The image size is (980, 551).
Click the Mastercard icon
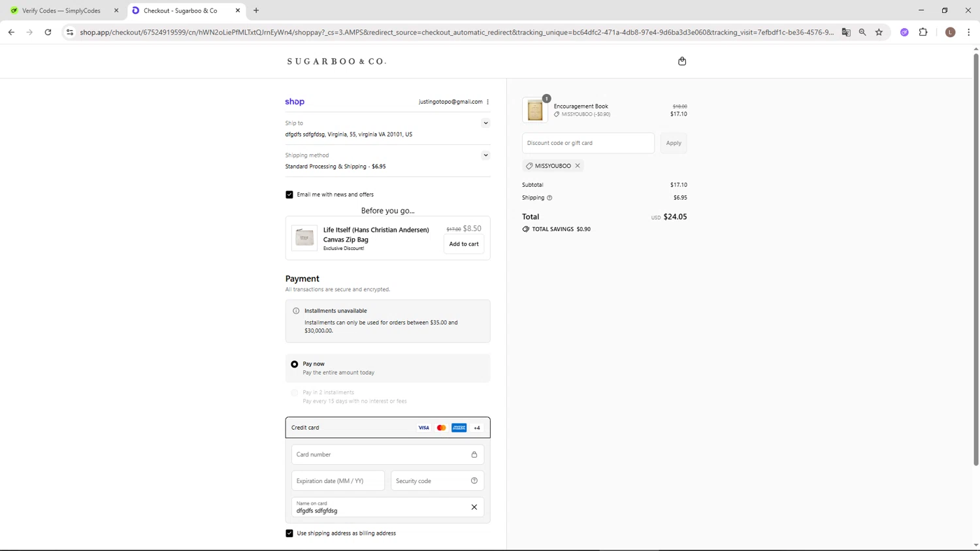coord(442,428)
